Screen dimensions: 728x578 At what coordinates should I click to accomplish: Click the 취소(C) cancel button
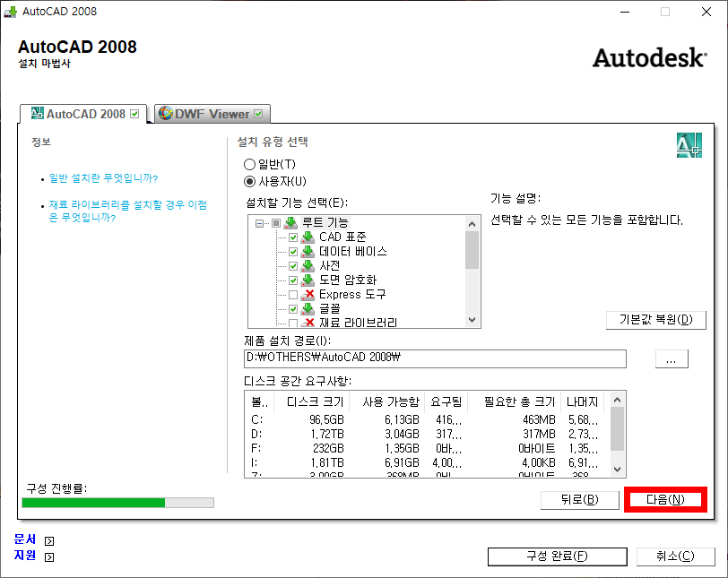click(675, 556)
